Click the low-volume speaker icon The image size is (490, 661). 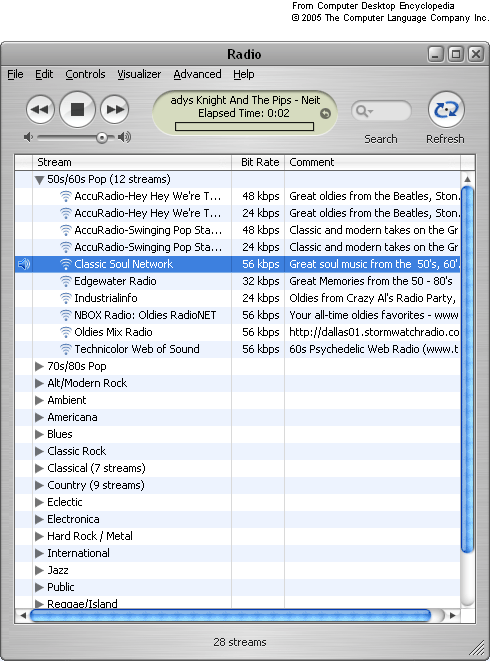pos(28,137)
